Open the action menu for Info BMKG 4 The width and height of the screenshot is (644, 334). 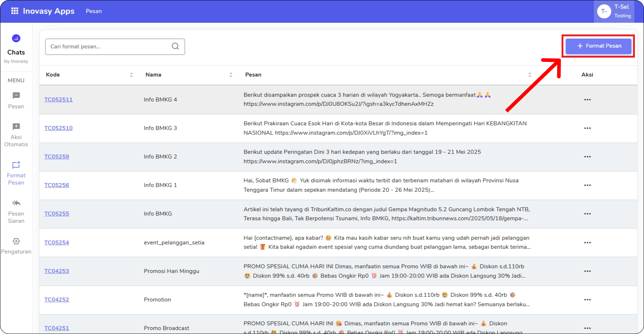point(587,100)
